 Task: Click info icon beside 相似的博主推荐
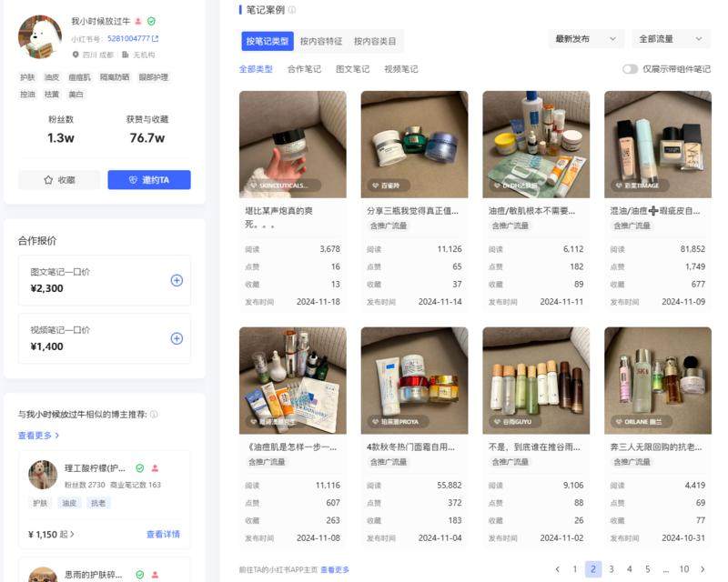tap(154, 414)
